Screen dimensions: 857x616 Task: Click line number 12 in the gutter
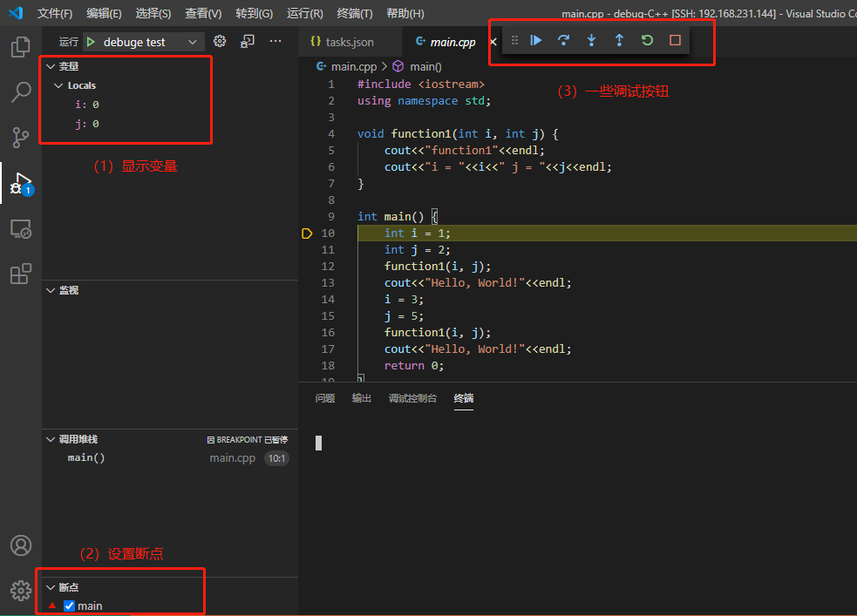tap(328, 267)
